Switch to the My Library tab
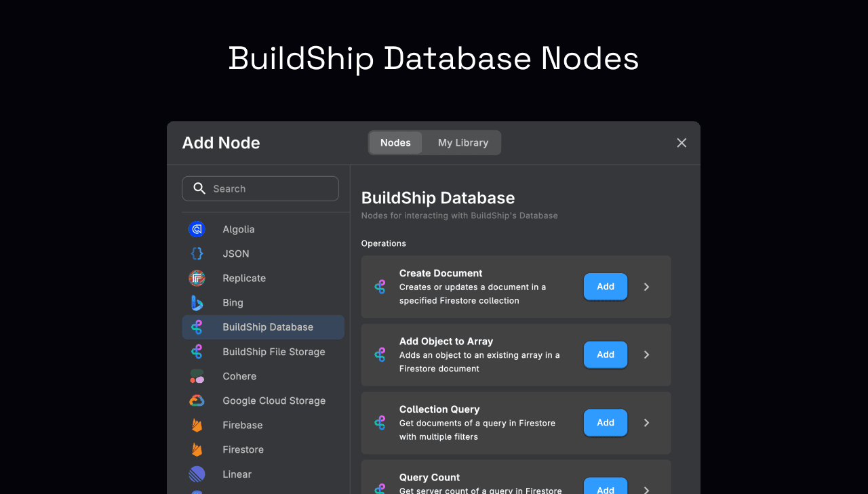 [463, 142]
